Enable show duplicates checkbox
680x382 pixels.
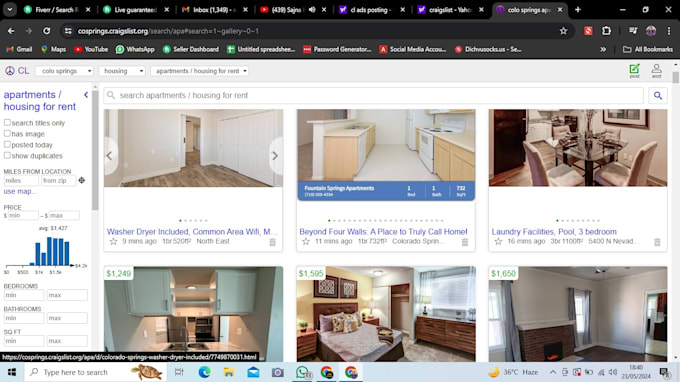click(7, 155)
